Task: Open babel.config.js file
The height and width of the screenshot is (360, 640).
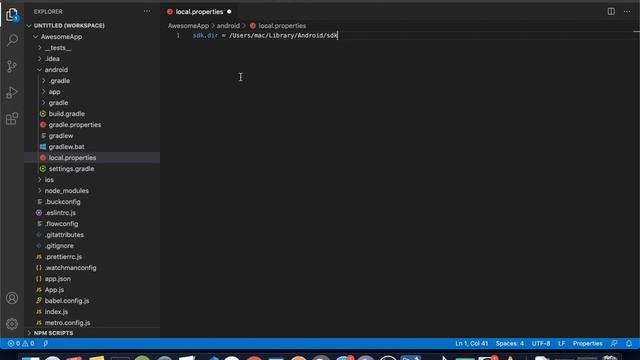Action: coord(67,301)
